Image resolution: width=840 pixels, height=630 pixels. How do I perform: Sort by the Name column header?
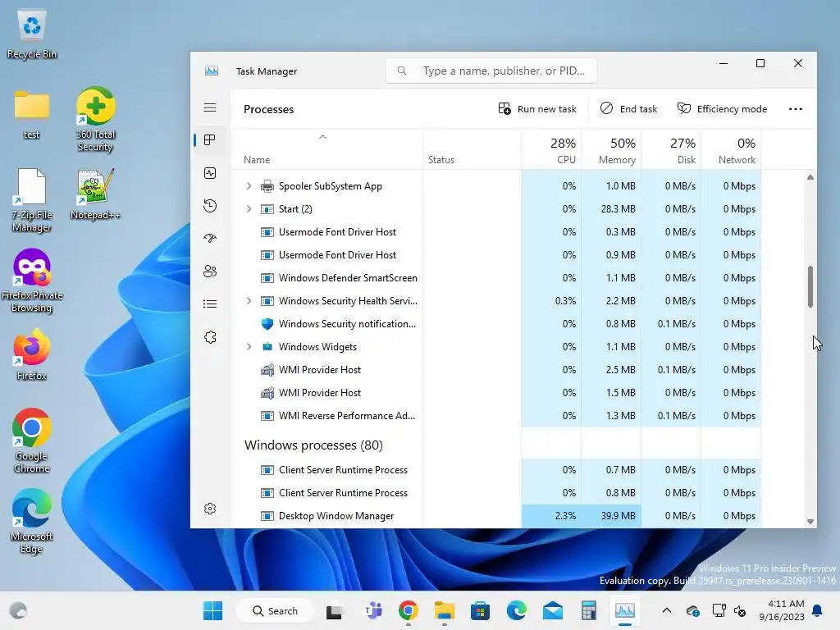click(326, 150)
